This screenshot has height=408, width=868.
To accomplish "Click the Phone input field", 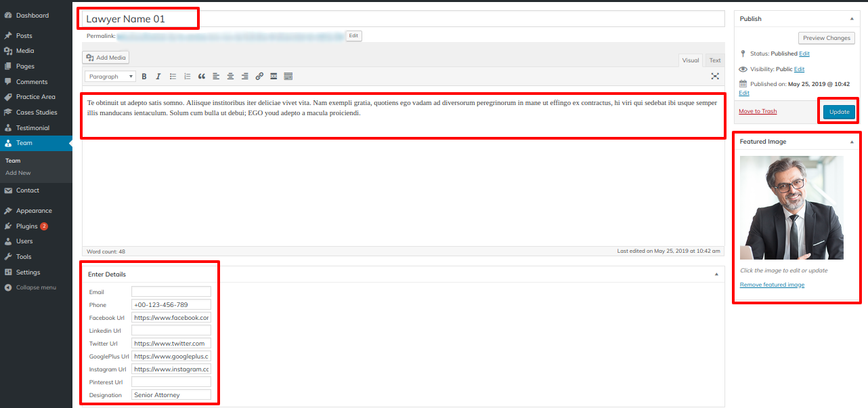I will tap(171, 305).
